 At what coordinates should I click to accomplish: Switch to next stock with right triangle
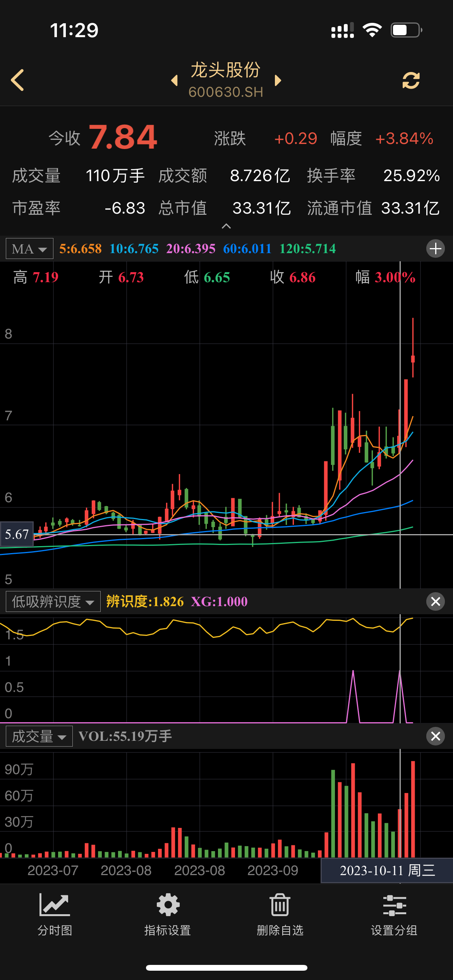(x=277, y=81)
